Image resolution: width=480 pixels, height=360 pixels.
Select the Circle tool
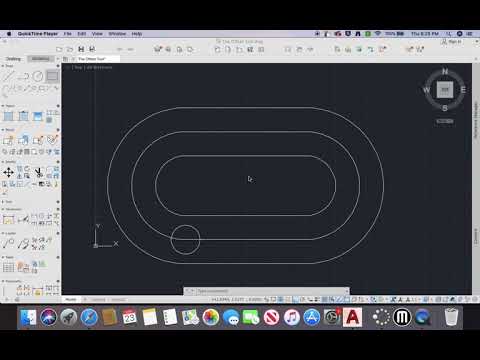[38, 76]
